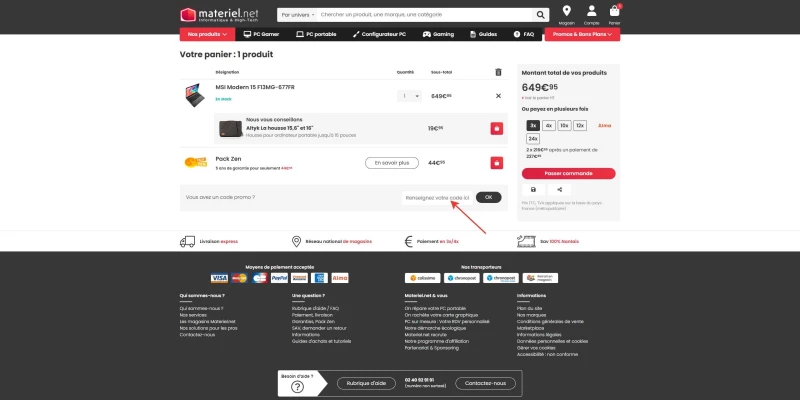This screenshot has height=400, width=800.
Task: Click the Réseau national de magasins pin icon
Action: click(x=296, y=241)
